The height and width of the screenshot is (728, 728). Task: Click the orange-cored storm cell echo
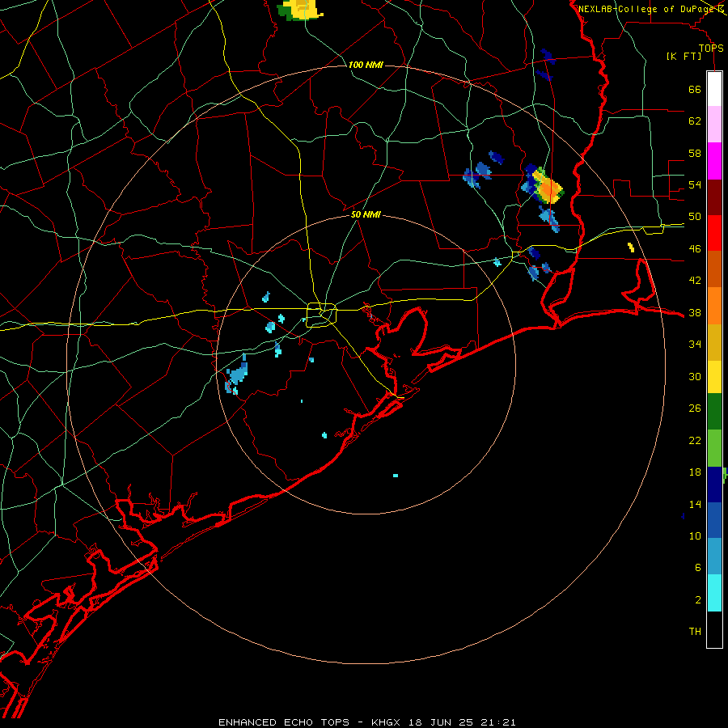(548, 187)
